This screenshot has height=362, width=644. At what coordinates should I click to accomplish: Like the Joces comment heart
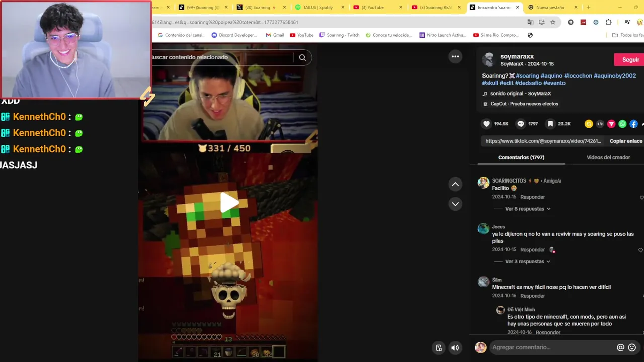tap(641, 250)
